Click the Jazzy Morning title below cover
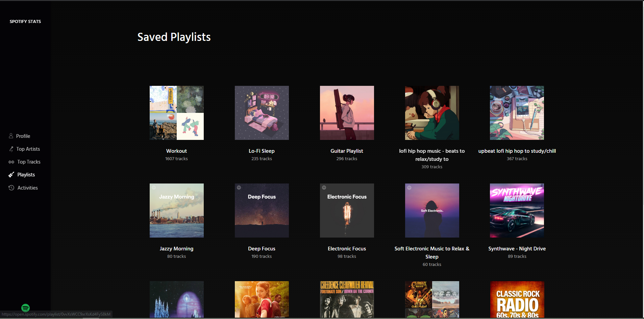Viewport: 644px width, 319px height. point(176,249)
